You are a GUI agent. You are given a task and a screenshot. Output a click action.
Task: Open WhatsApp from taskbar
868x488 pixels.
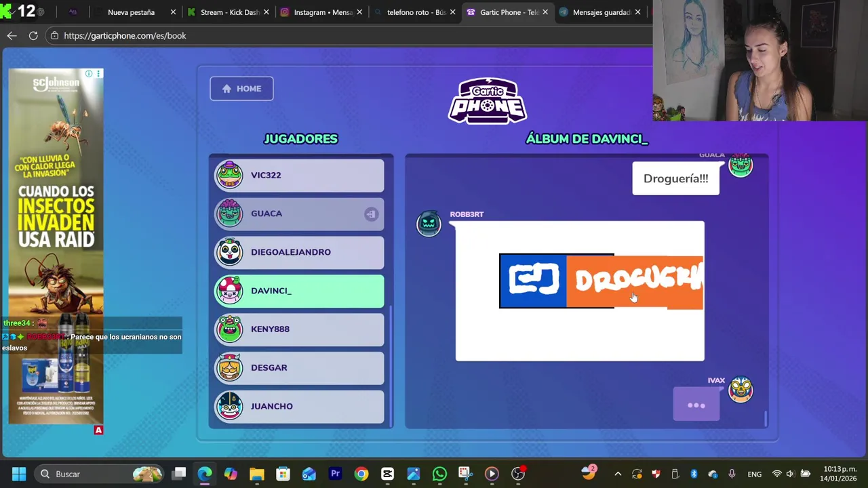(439, 474)
